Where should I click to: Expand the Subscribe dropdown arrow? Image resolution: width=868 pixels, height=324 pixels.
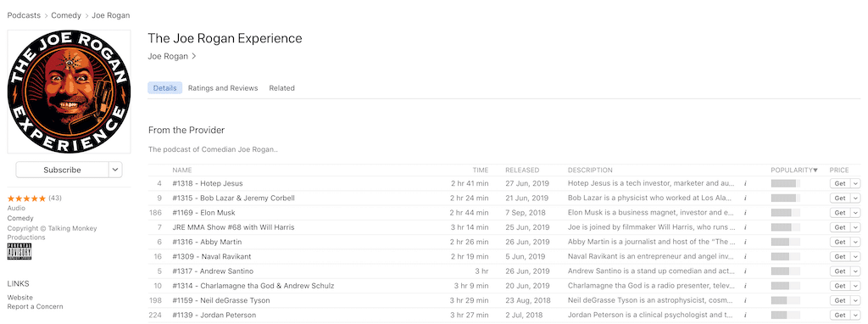115,170
